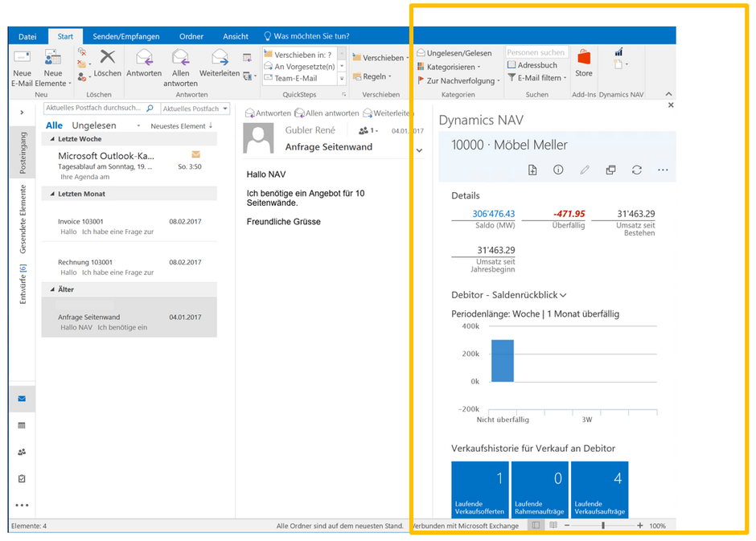Delete the message with Löschen
The width and height of the screenshot is (756, 541).
[x=107, y=64]
